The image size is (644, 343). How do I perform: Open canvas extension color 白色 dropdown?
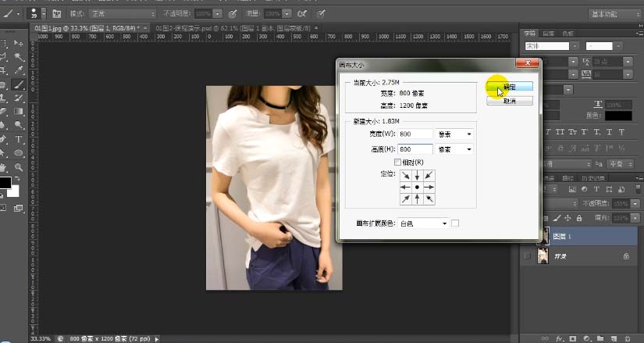[x=423, y=223]
